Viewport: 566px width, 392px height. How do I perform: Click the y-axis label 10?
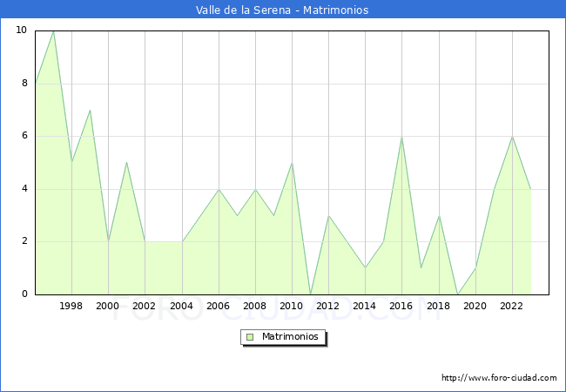(x=21, y=30)
